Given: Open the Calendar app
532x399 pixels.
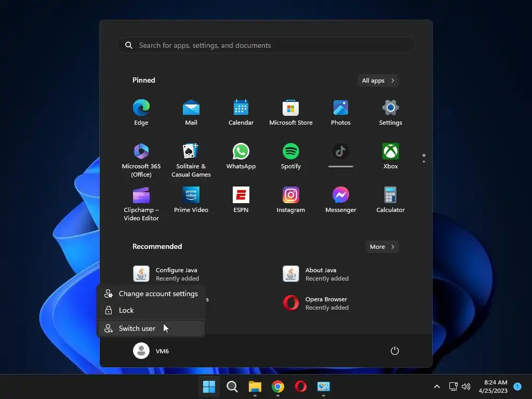Looking at the screenshot, I should pos(241,112).
